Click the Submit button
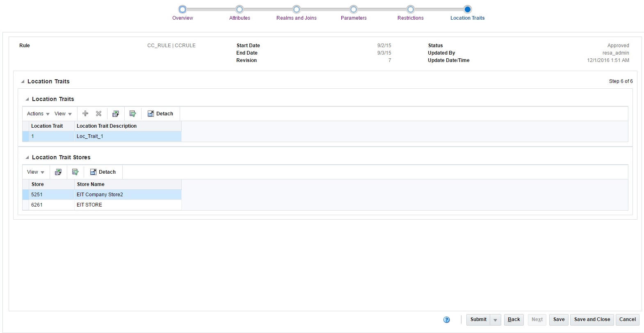644x333 pixels. point(478,320)
